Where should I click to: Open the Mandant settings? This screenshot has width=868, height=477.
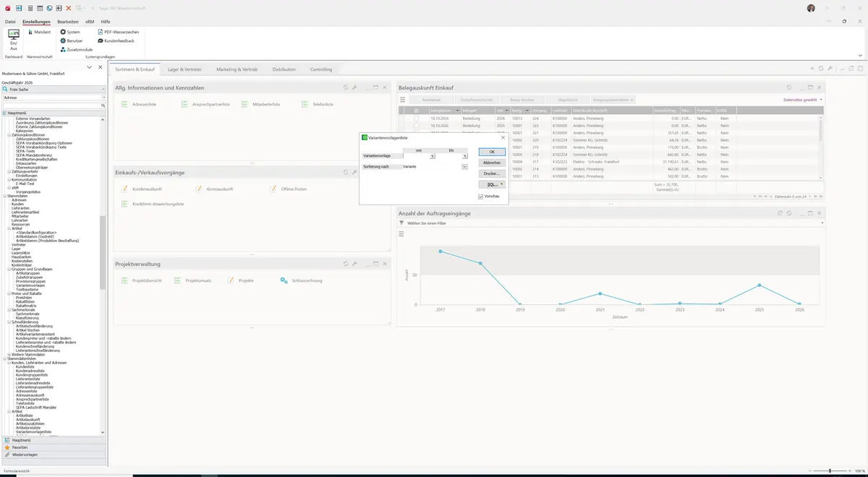[38, 32]
